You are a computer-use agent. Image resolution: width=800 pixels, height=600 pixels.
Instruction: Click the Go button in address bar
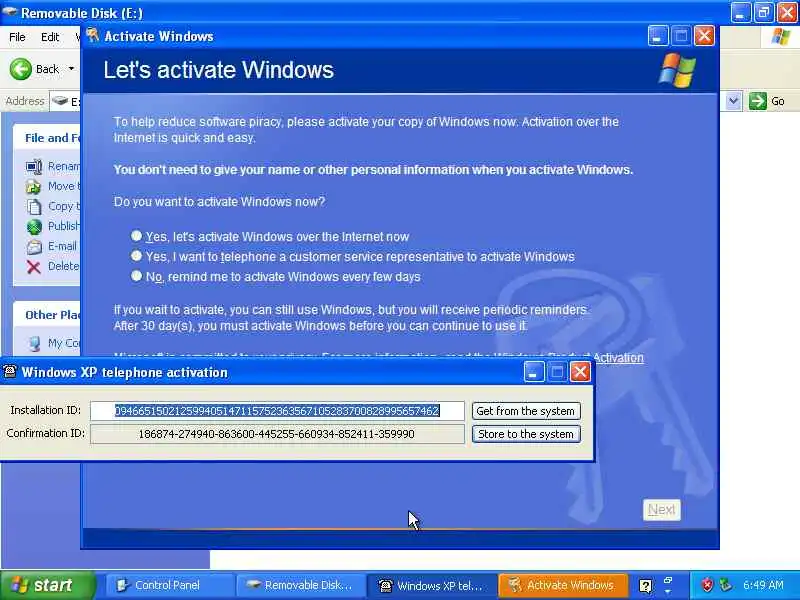(x=767, y=101)
